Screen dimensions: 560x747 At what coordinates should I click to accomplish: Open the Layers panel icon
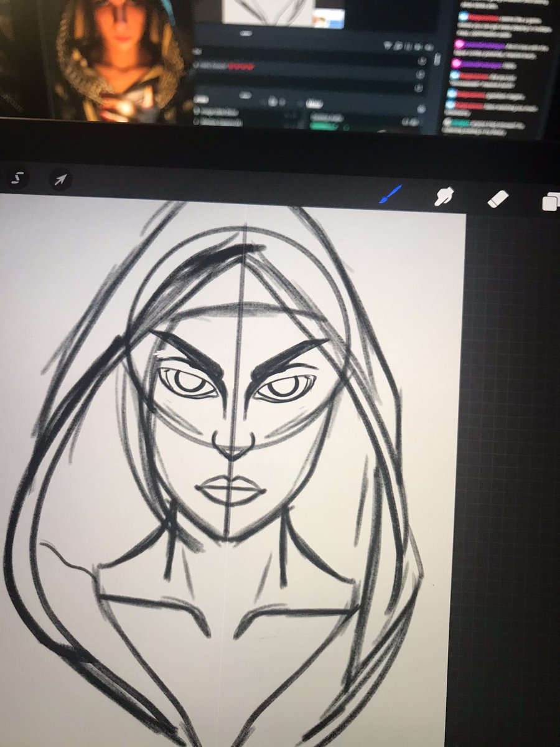[x=551, y=201]
